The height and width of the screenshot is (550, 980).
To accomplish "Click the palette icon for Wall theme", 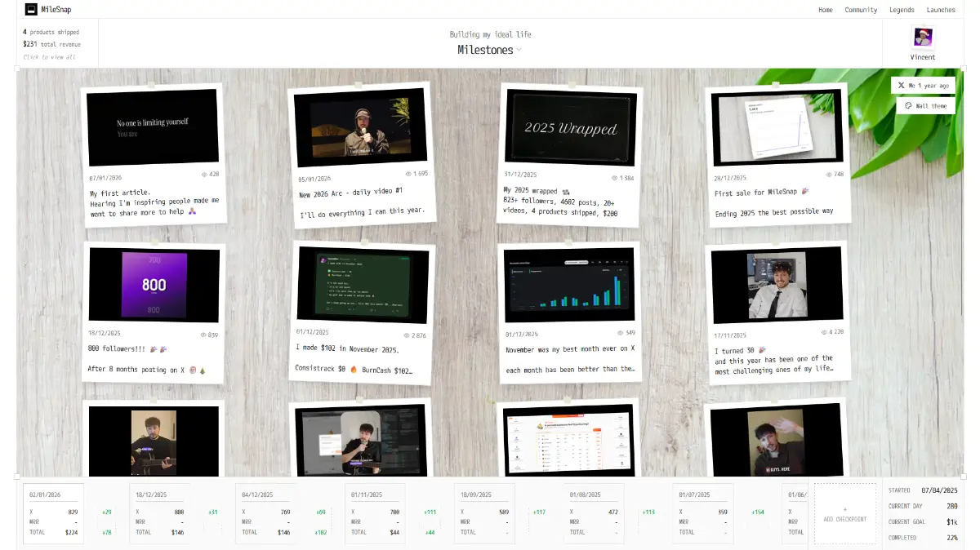I will pyautogui.click(x=907, y=106).
